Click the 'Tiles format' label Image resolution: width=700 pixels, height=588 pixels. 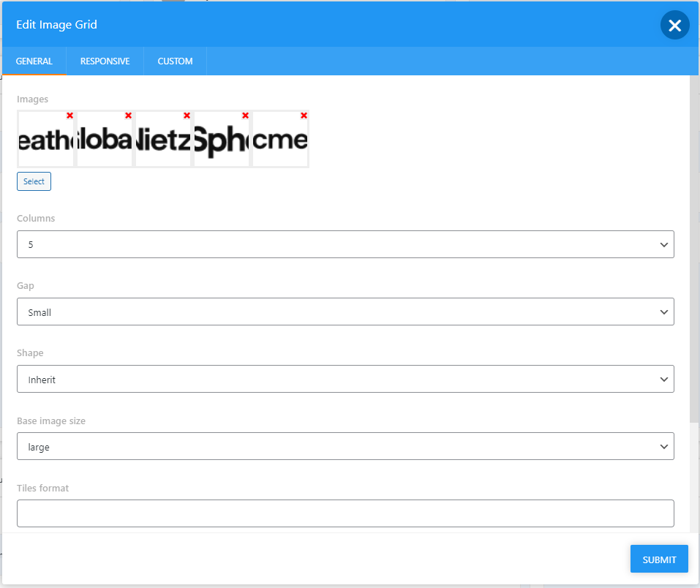(43, 488)
